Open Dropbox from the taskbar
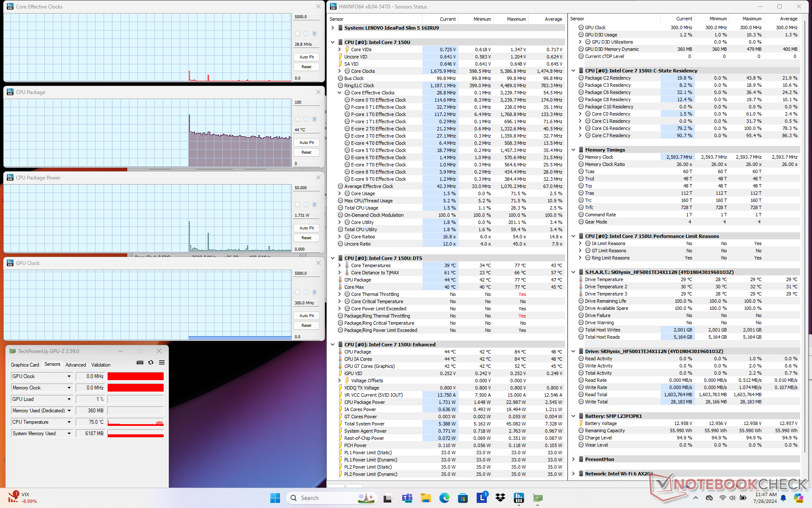This screenshot has width=812, height=508. [x=500, y=498]
